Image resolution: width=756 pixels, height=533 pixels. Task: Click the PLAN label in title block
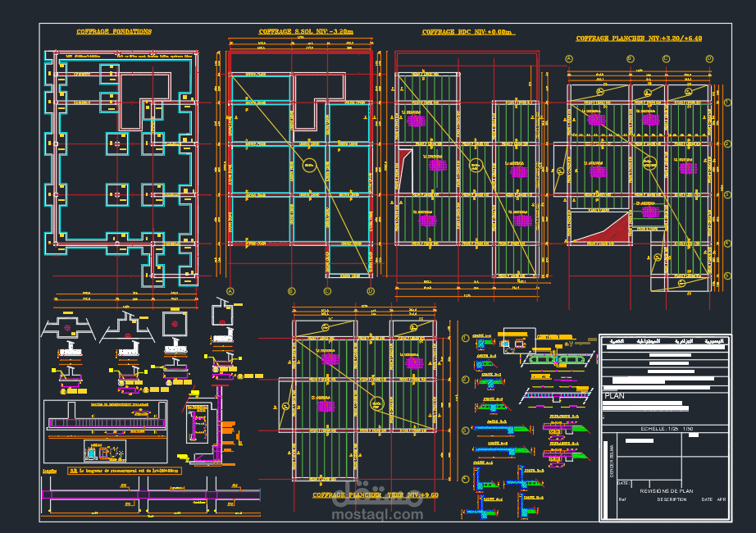pos(615,396)
